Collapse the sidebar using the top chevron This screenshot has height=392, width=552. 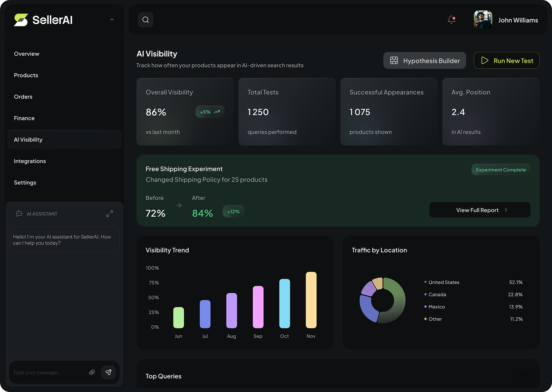coord(112,19)
